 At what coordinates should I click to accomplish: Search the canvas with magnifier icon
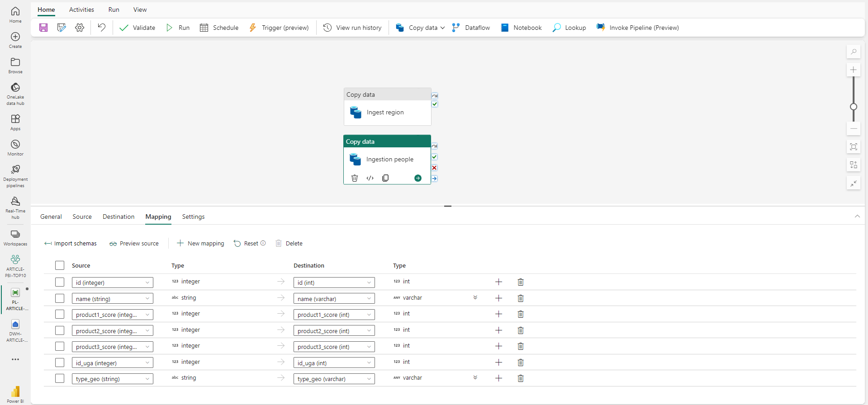(854, 52)
